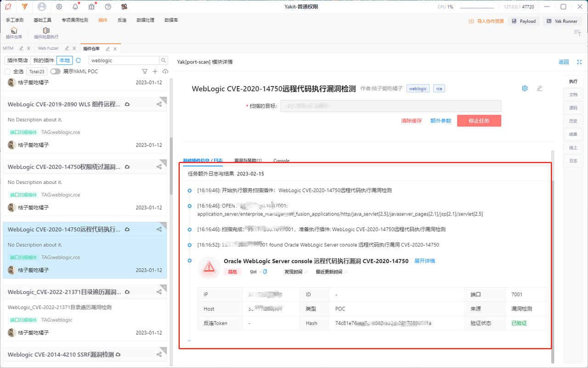Share the CVE-2019-2890 WLS plugin
588x368 pixels.
pyautogui.click(x=159, y=104)
